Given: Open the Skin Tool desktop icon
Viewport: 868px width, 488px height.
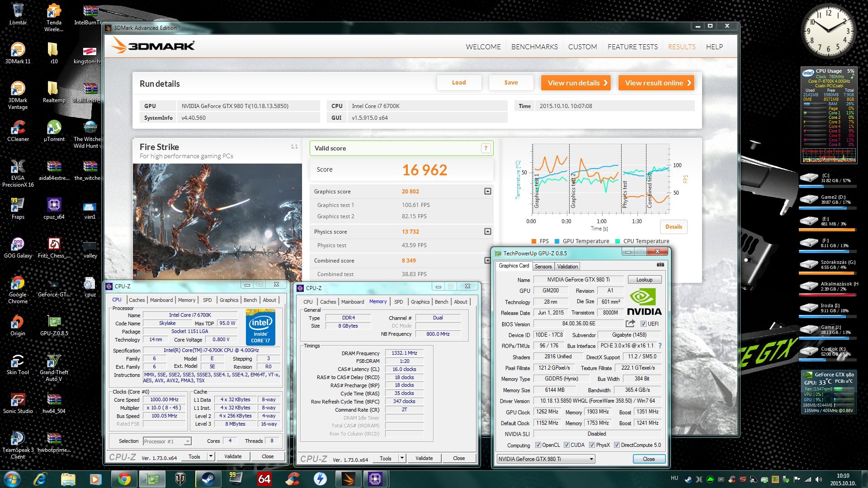Looking at the screenshot, I should click(18, 364).
